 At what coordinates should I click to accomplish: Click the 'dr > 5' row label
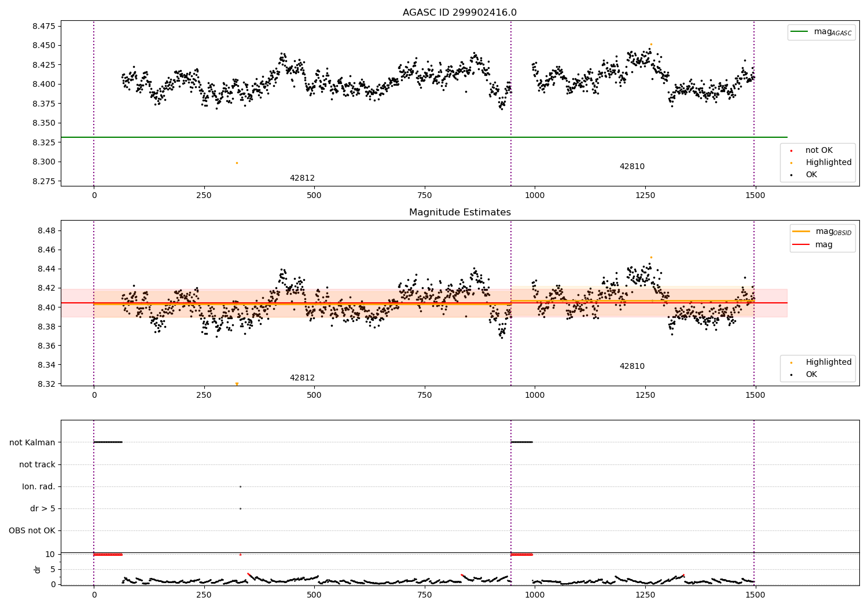click(43, 509)
